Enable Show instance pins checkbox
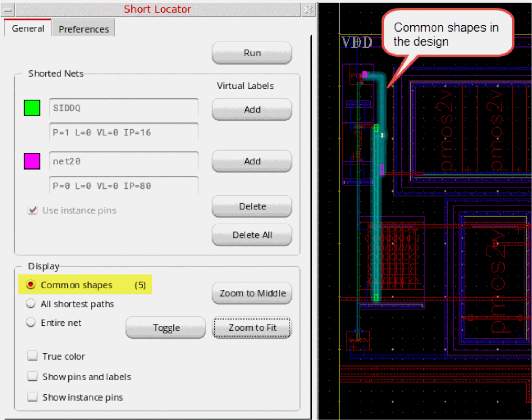532x420 pixels. [33, 397]
